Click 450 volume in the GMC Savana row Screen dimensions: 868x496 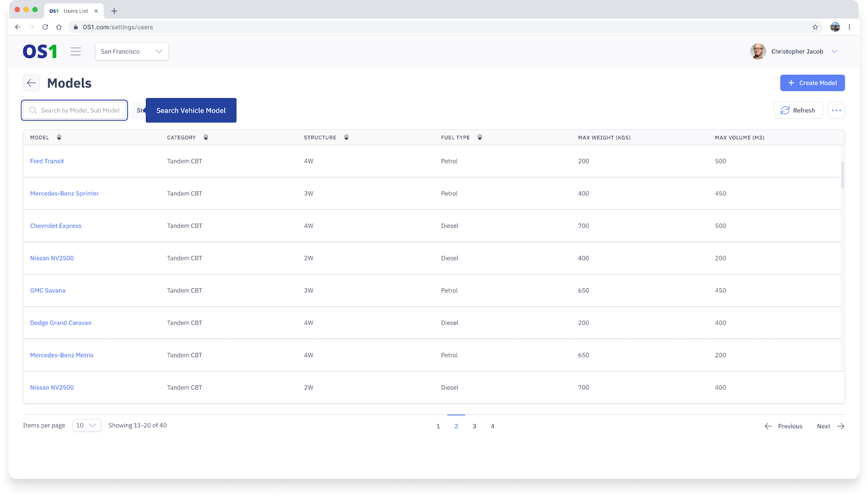[x=720, y=291]
